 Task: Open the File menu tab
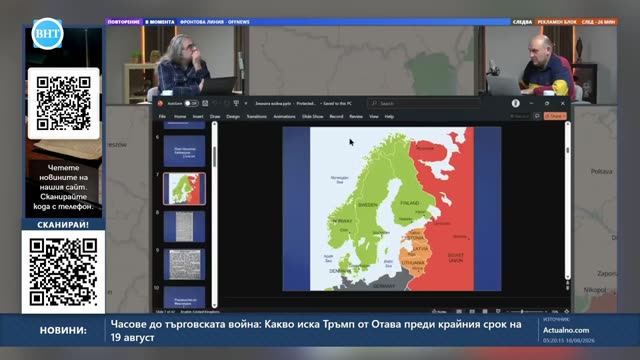click(162, 116)
